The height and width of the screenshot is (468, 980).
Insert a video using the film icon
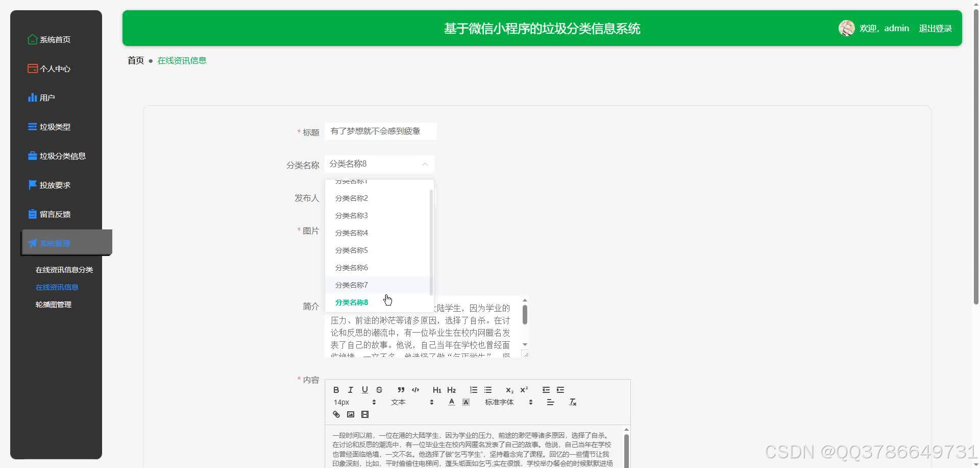[x=364, y=414]
